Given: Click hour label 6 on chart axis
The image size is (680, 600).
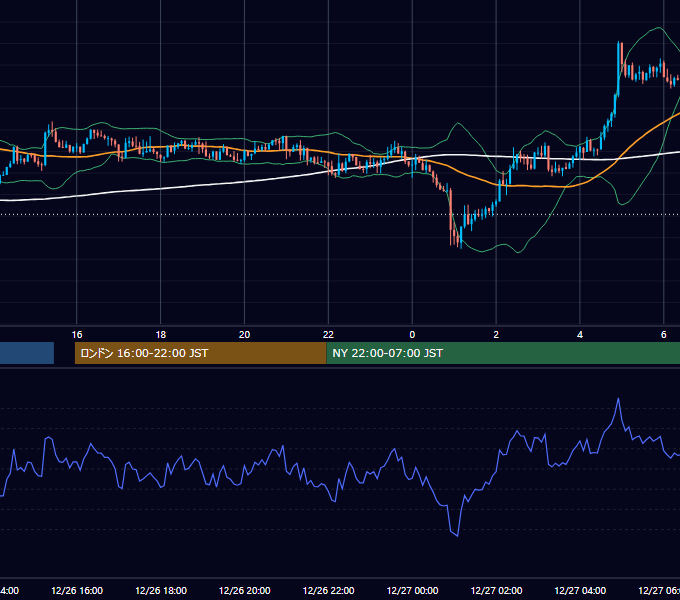Looking at the screenshot, I should pos(664,335).
